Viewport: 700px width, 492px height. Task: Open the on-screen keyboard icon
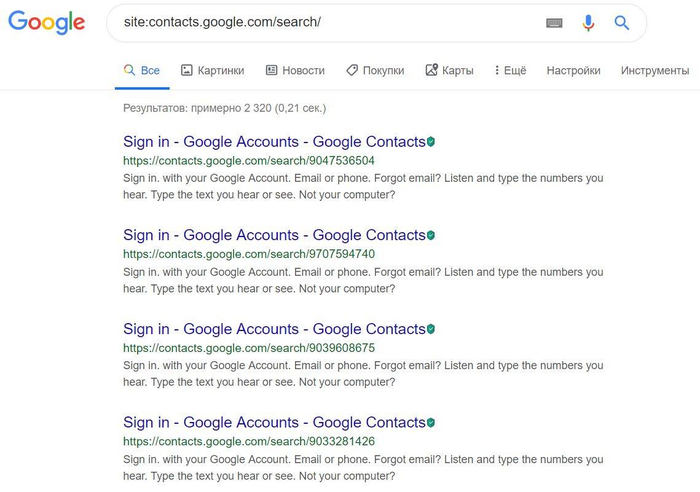pyautogui.click(x=554, y=23)
